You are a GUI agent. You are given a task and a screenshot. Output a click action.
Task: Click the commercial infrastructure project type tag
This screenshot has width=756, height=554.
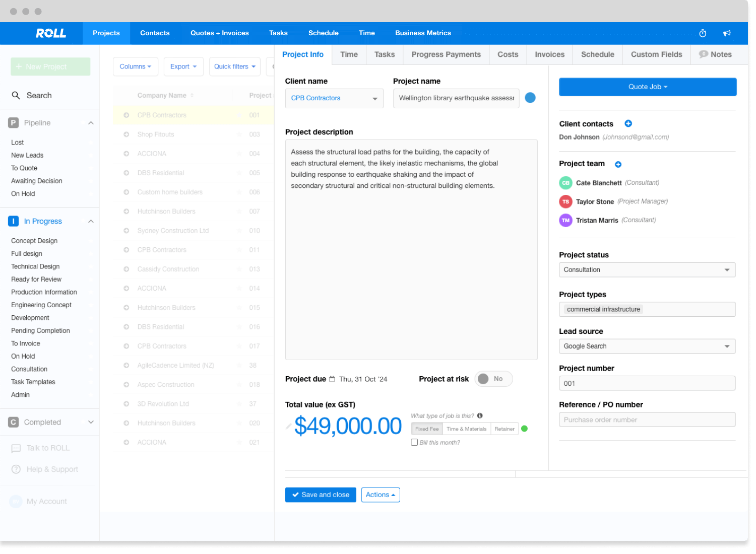[603, 309]
